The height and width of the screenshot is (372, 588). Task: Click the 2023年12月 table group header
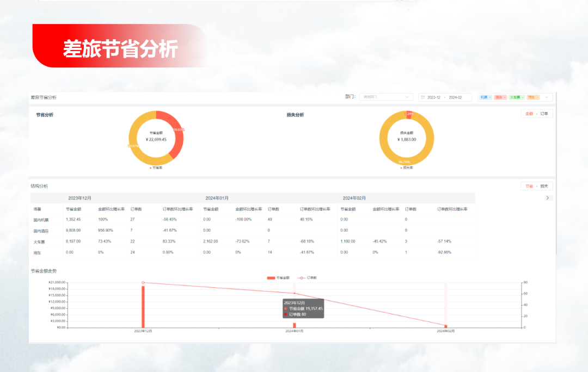[x=79, y=198]
